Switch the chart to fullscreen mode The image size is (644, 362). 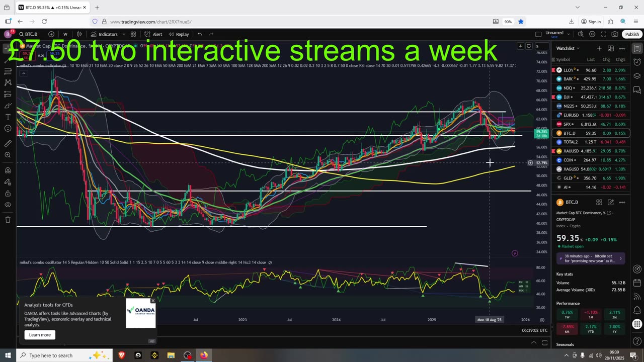point(603,34)
